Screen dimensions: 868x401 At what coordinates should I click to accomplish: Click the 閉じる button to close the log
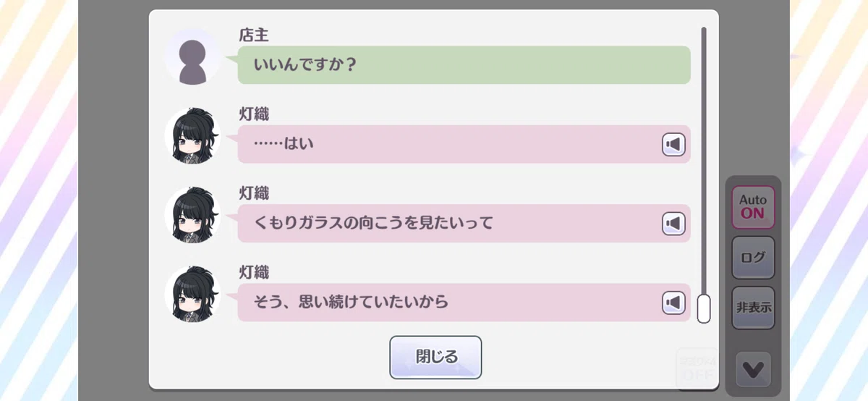point(435,357)
